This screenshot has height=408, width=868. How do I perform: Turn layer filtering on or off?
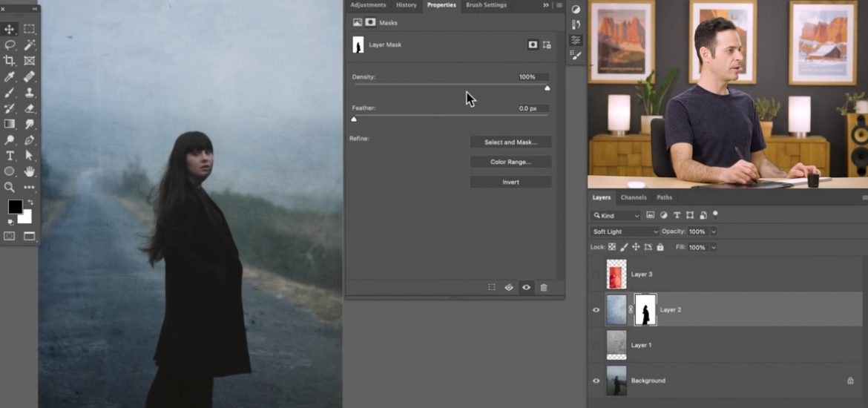pyautogui.click(x=715, y=214)
